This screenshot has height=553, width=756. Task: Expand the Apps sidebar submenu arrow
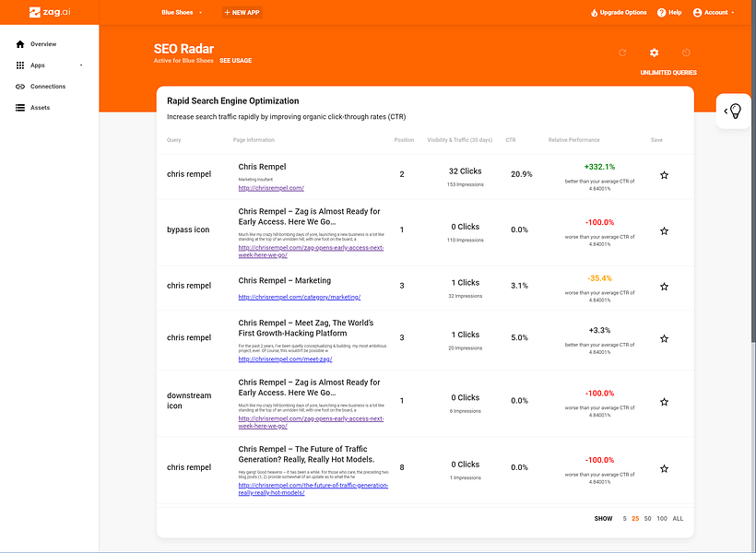point(81,65)
